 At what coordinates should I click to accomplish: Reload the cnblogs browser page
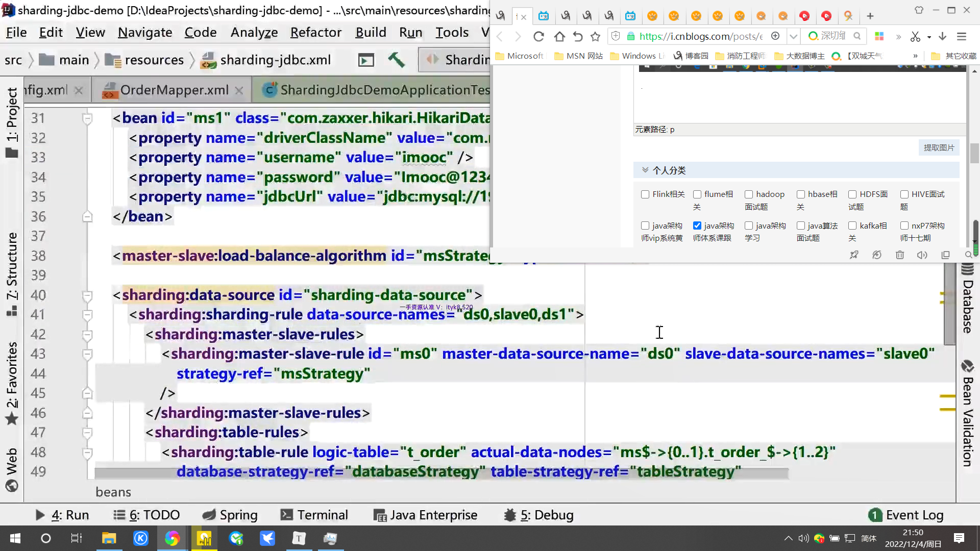(x=538, y=36)
